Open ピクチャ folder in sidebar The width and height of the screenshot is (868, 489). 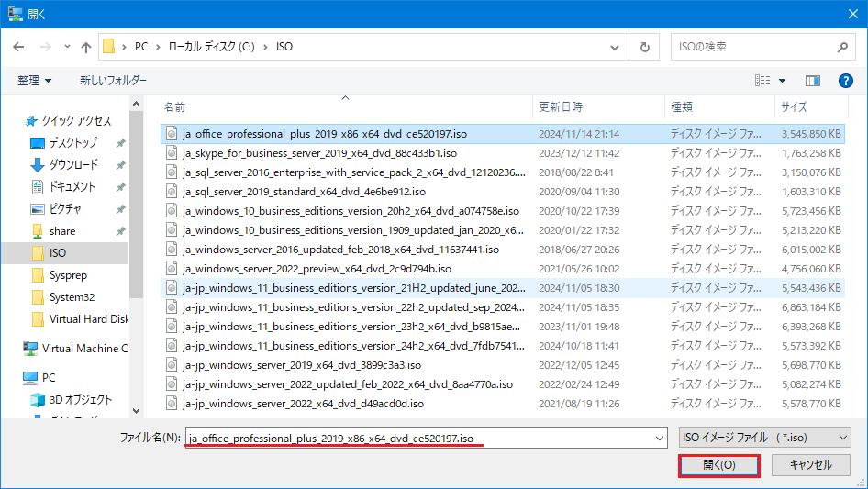(65, 209)
